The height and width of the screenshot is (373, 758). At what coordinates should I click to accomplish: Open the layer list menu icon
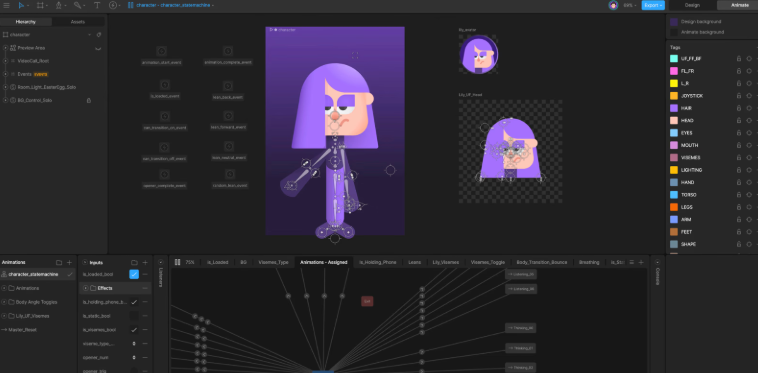click(x=631, y=262)
